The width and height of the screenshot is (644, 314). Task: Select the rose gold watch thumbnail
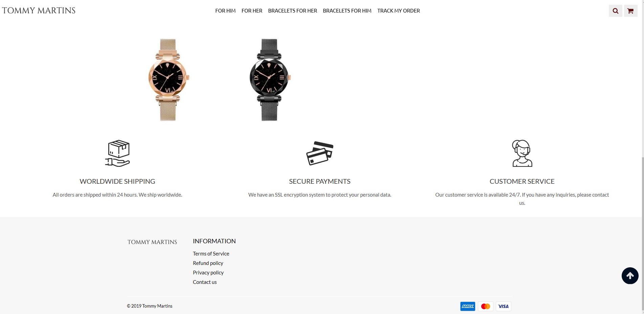pos(168,80)
